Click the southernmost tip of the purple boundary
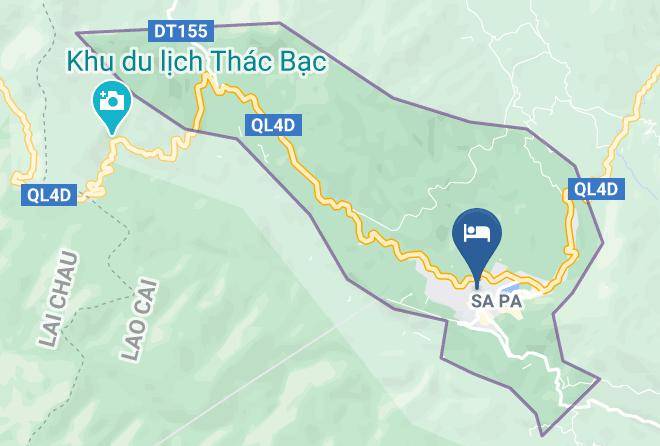 (x=542, y=435)
